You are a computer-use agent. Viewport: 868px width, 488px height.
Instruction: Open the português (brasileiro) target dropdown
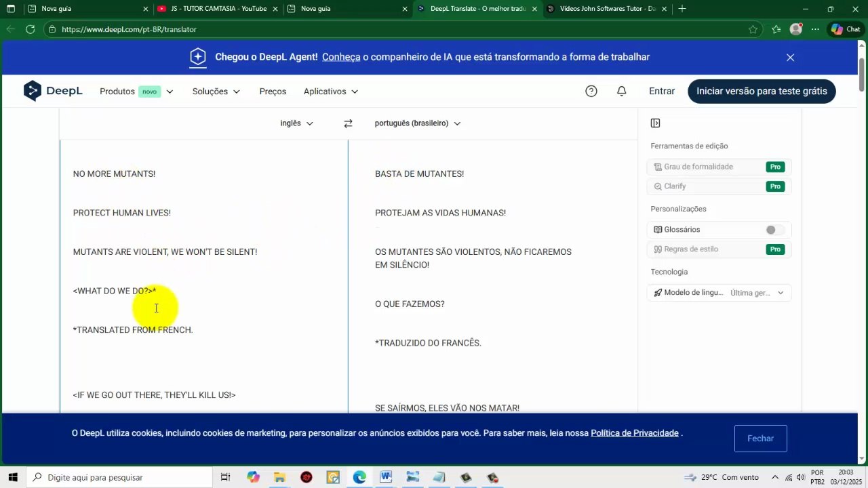pos(418,123)
